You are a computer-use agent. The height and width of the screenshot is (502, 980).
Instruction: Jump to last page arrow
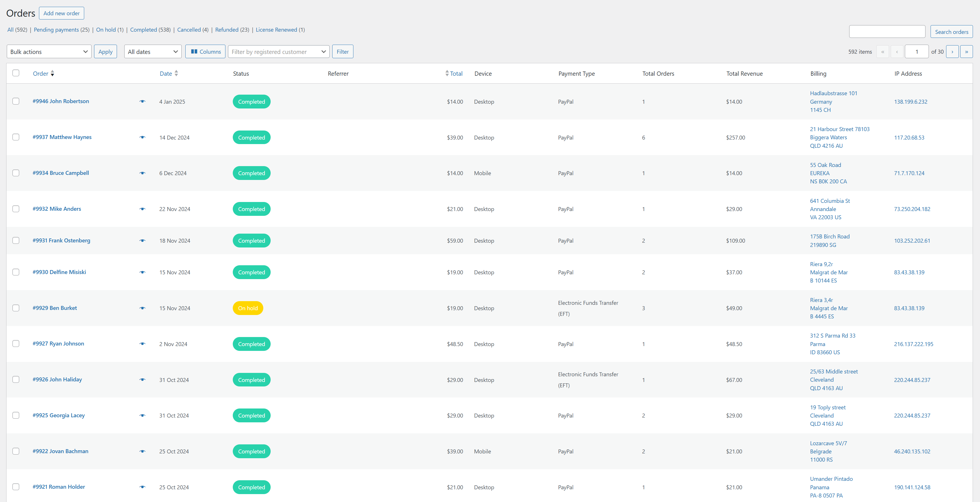pyautogui.click(x=966, y=52)
